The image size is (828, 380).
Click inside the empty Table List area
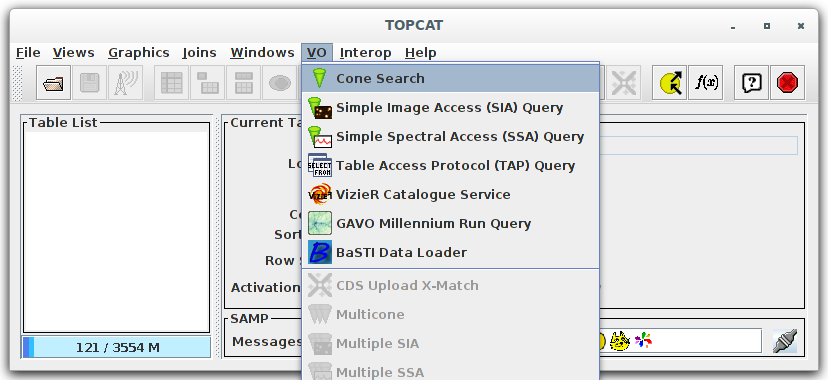tap(117, 231)
